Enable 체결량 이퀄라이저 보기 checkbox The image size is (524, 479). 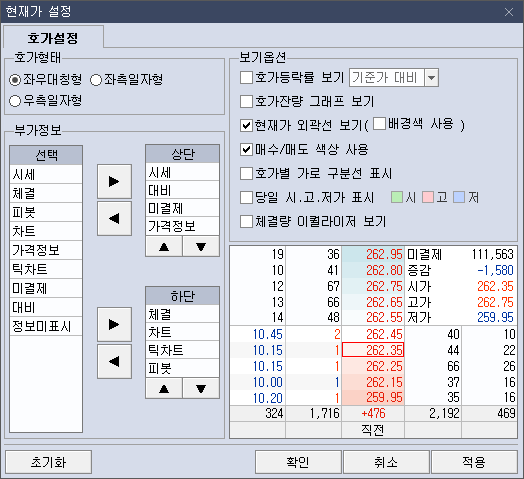246,221
